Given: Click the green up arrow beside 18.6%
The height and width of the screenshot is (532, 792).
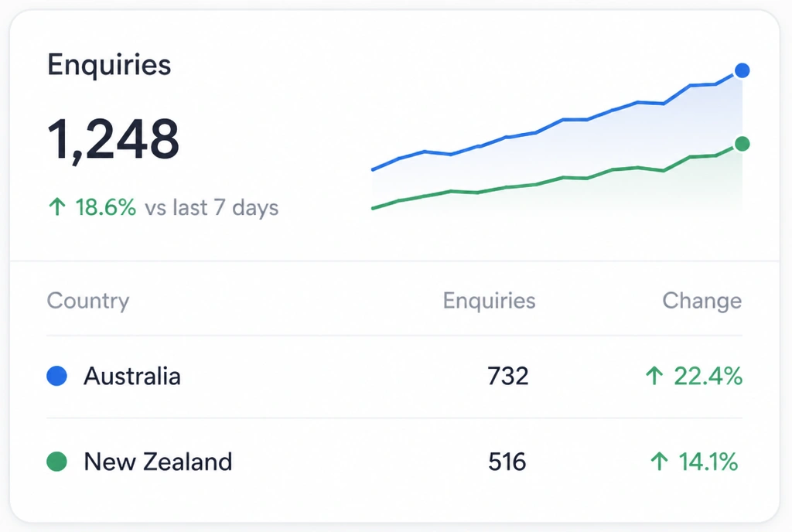Looking at the screenshot, I should (x=57, y=207).
